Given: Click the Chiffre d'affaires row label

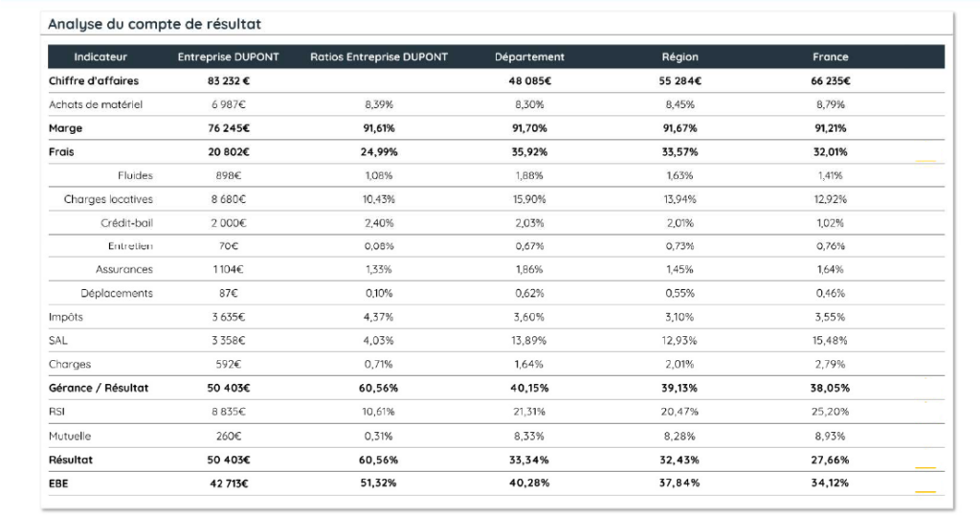Looking at the screenshot, I should [x=94, y=80].
